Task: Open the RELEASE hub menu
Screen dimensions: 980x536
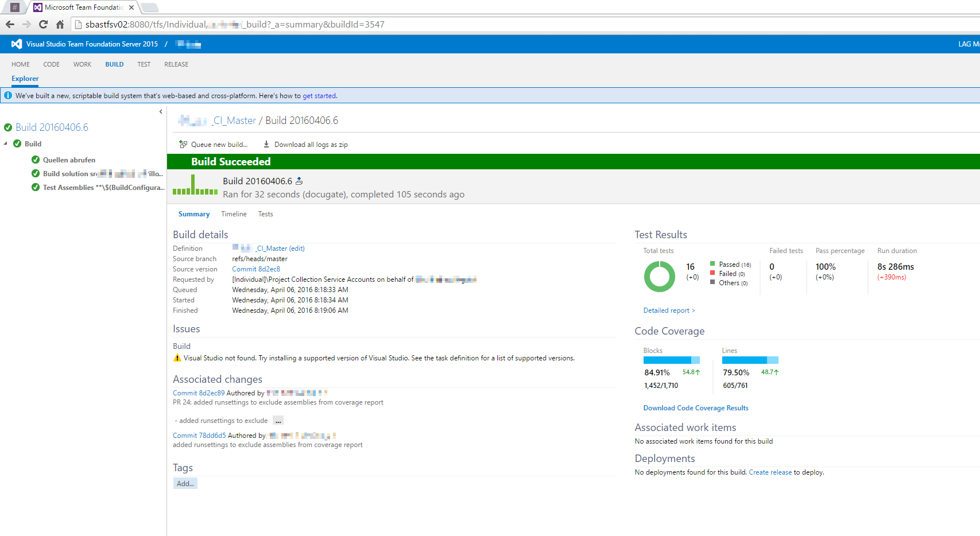Action: point(176,64)
